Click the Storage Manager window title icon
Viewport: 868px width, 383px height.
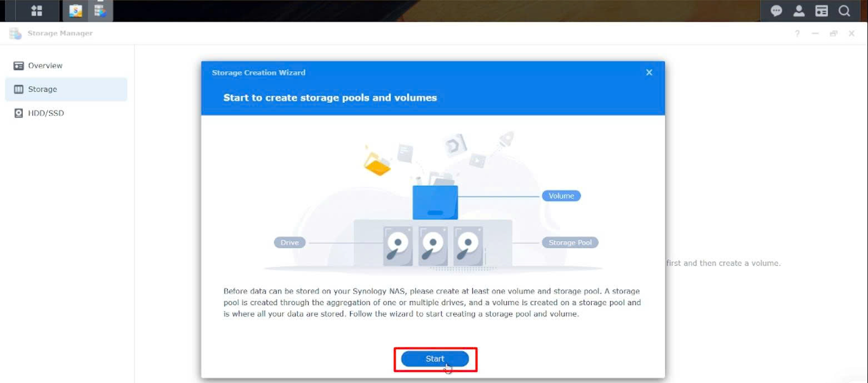pyautogui.click(x=16, y=33)
